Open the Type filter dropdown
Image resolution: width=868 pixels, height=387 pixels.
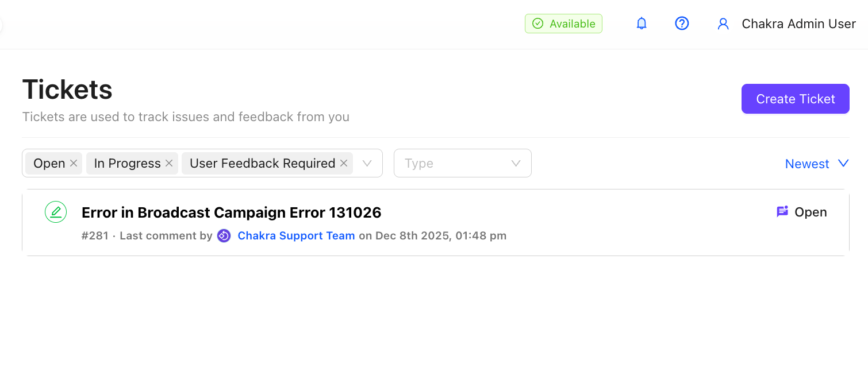[x=462, y=163]
